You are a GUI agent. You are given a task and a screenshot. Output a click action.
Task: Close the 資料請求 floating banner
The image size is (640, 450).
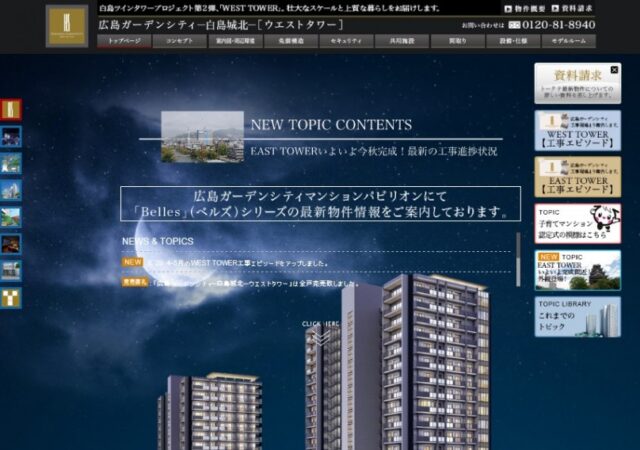coord(614,70)
